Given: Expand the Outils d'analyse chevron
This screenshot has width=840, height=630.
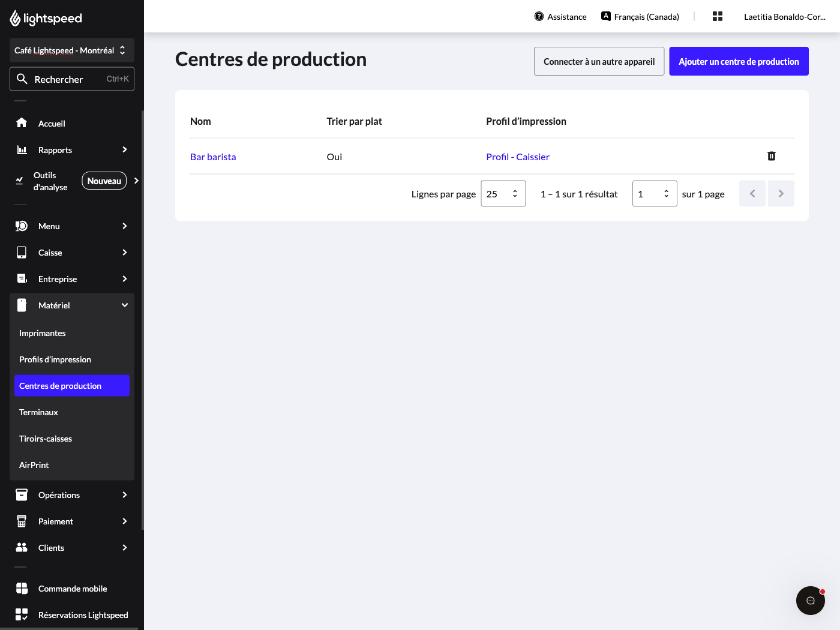Looking at the screenshot, I should coord(136,181).
